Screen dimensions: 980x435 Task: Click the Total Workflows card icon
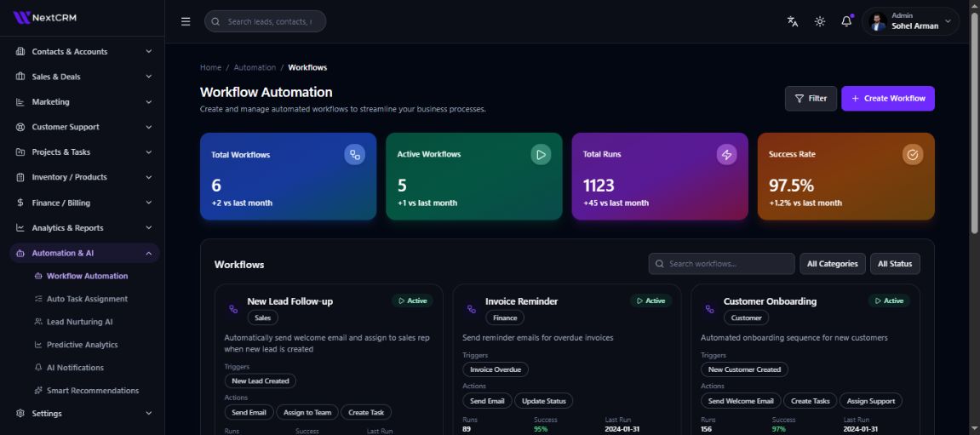tap(355, 154)
